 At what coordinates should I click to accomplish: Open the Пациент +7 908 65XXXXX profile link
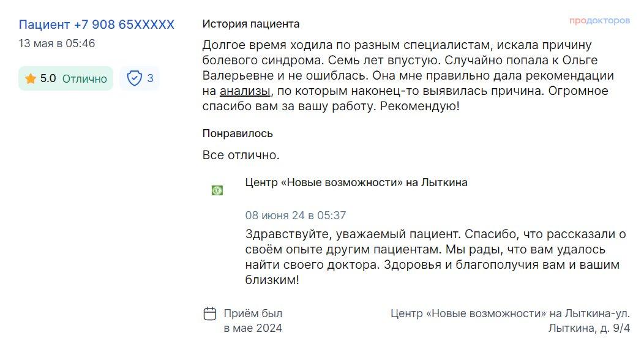tap(97, 24)
